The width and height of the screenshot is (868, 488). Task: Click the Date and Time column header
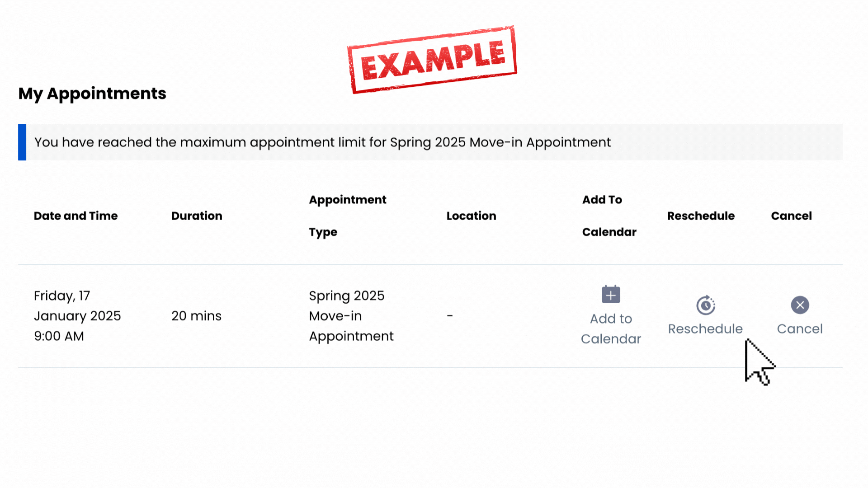click(x=75, y=216)
